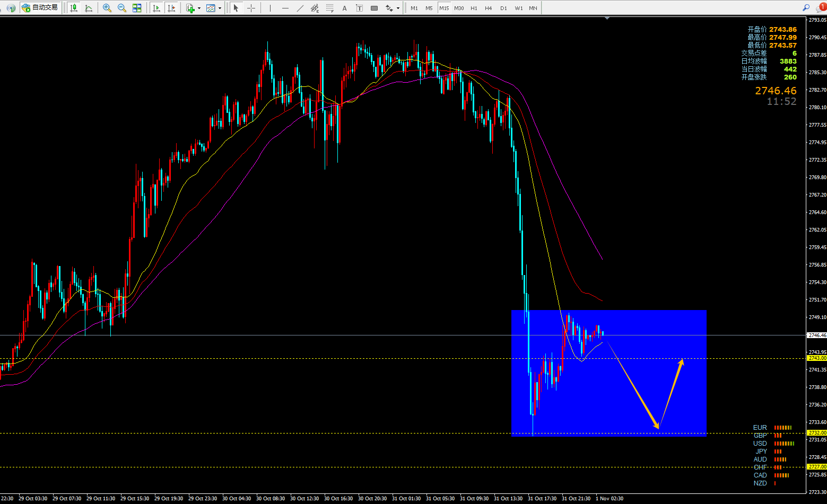The width and height of the screenshot is (827, 504).
Task: Expand the templates dropdown arrow
Action: (220, 8)
